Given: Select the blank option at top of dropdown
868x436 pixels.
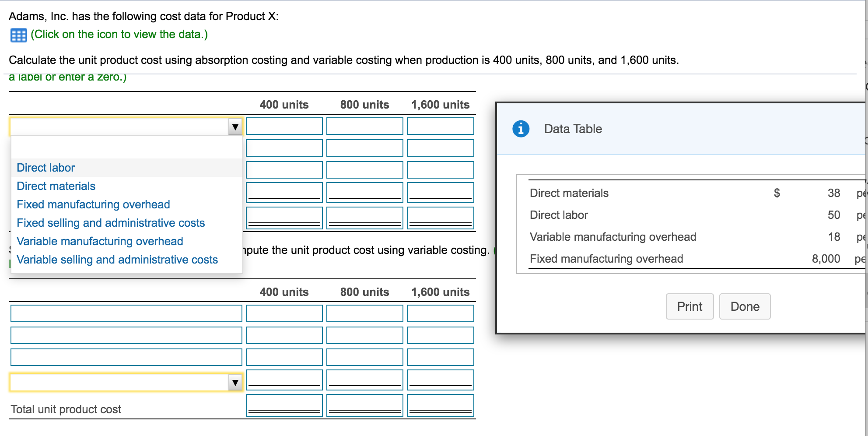Looking at the screenshot, I should click(x=127, y=148).
